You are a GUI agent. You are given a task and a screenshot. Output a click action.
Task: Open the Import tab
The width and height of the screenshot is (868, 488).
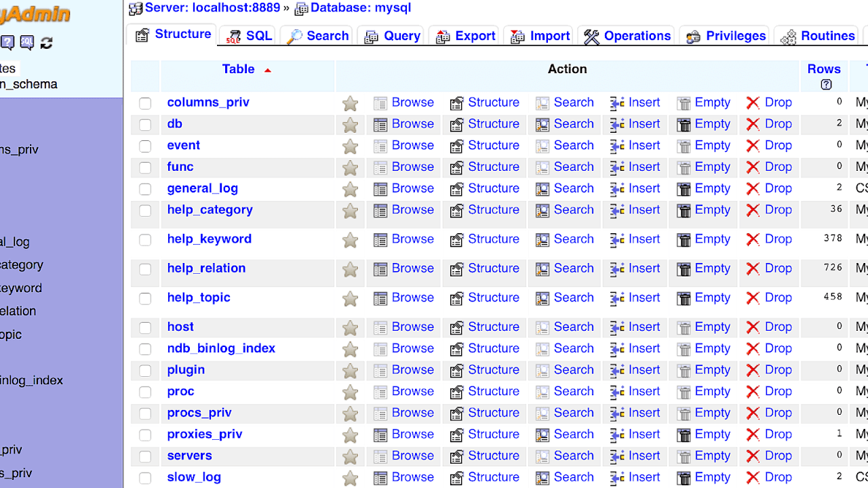click(x=540, y=36)
